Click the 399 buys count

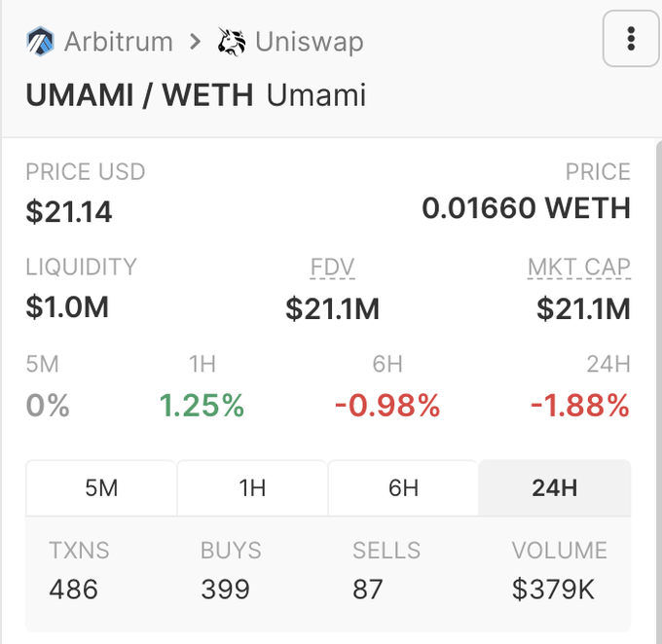[226, 589]
